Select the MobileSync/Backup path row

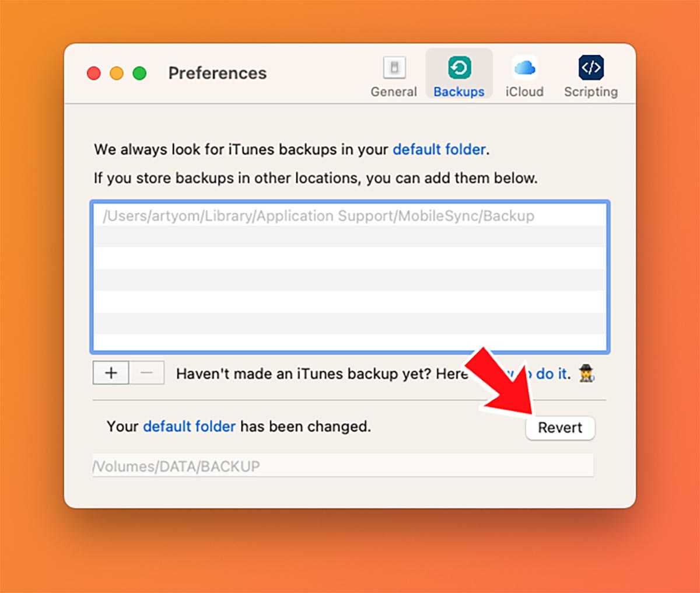click(350, 215)
